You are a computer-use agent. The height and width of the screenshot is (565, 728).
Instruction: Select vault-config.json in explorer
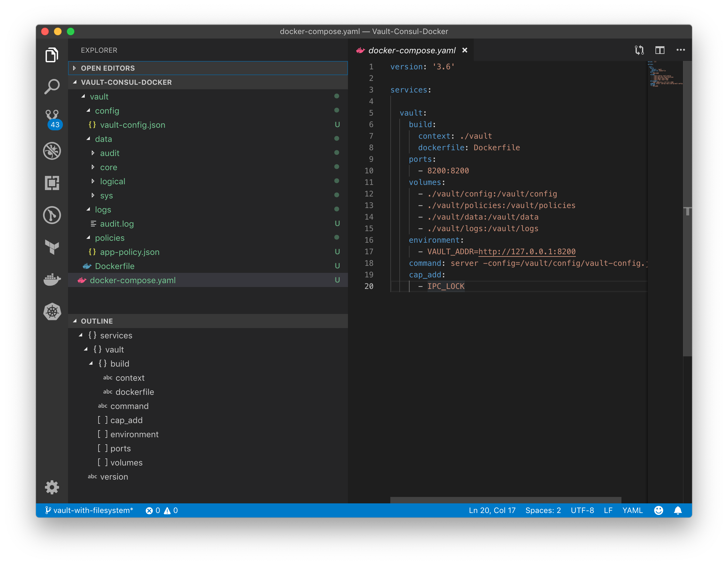[208, 125]
